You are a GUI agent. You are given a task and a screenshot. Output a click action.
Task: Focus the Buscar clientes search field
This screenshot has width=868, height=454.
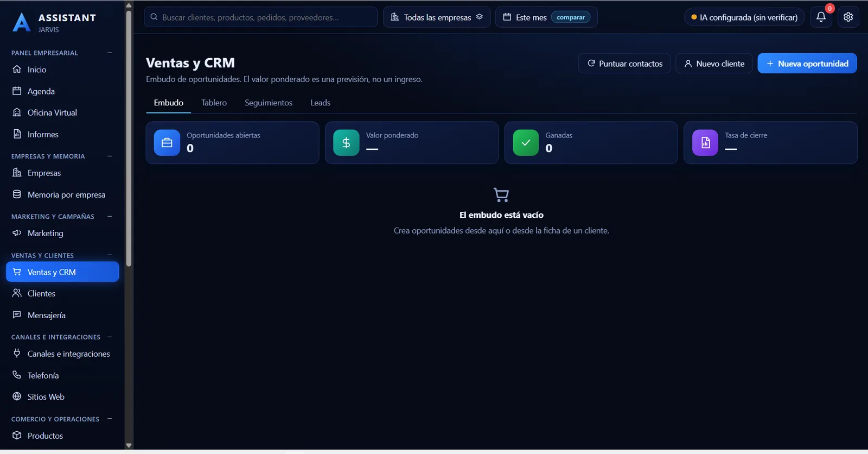point(260,17)
